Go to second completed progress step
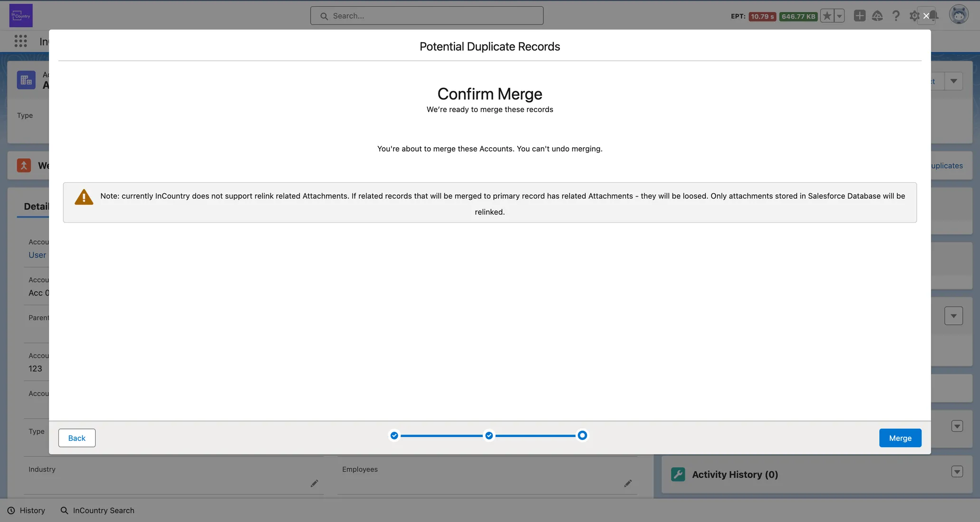 point(489,436)
